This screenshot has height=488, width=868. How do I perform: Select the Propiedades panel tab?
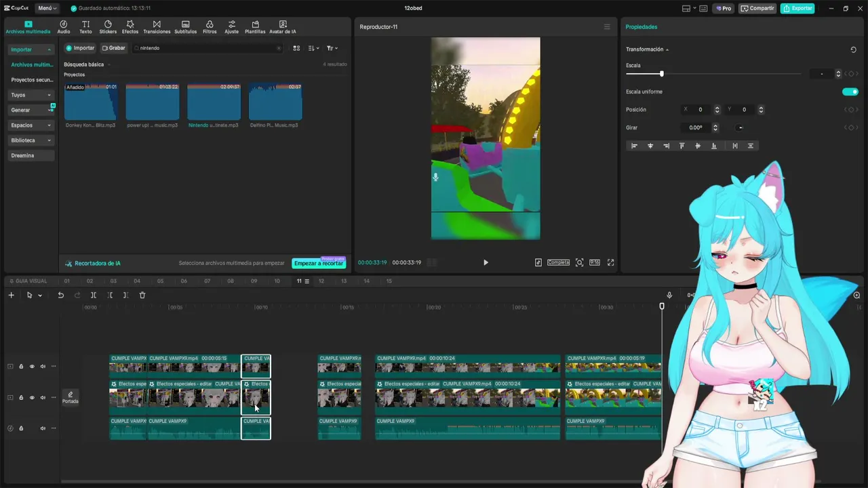(642, 27)
